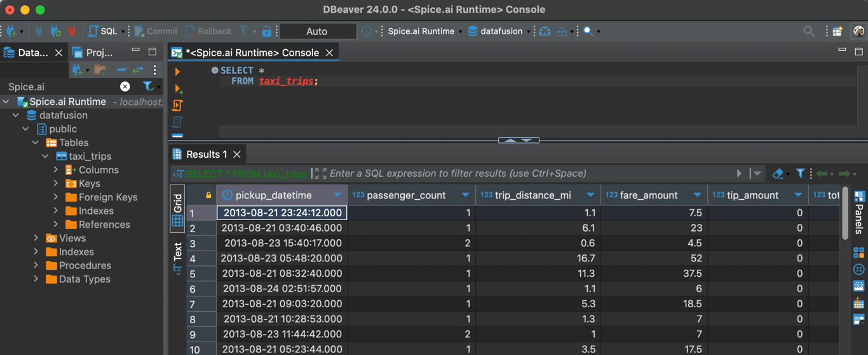Viewport: 868px width, 355px height.
Task: Click the eraser remove filters icon
Action: point(778,174)
